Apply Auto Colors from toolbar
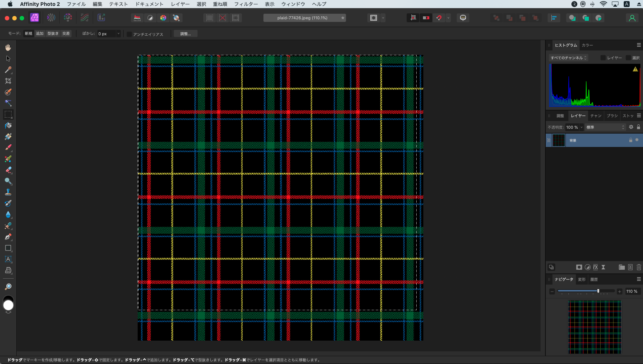Screen dimensions: 643x364 [163, 18]
